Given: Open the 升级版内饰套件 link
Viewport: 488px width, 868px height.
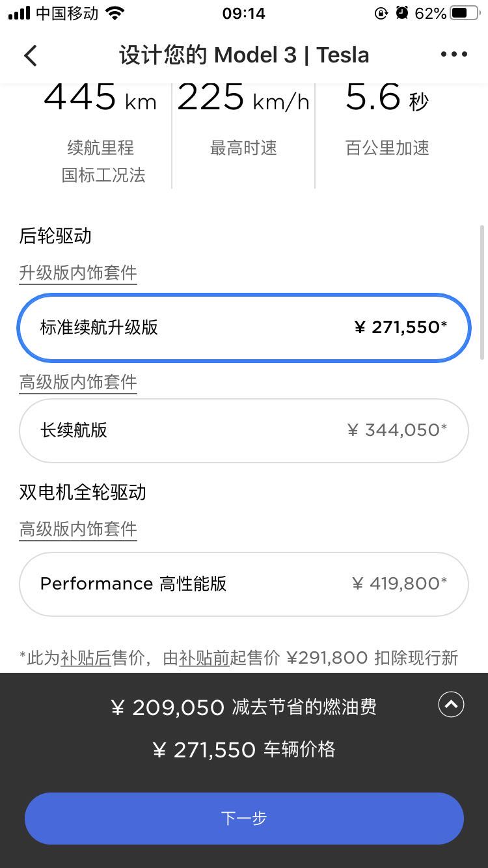Looking at the screenshot, I should coord(78,273).
